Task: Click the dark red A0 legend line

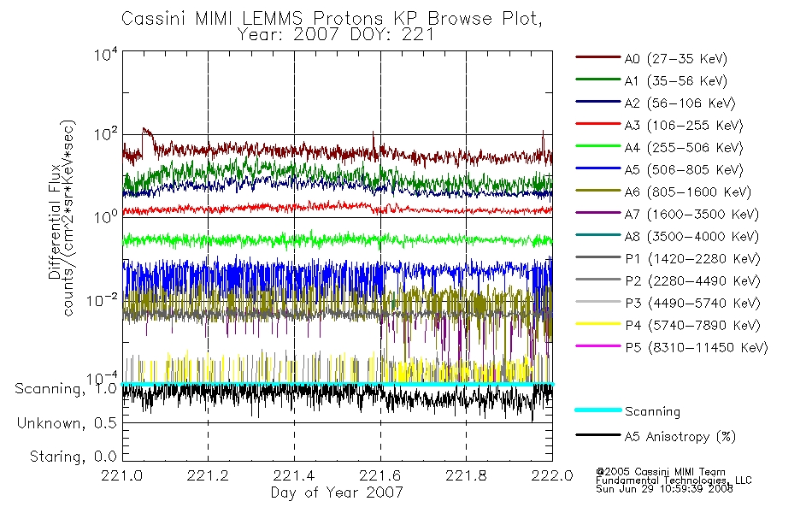Action: 597,57
